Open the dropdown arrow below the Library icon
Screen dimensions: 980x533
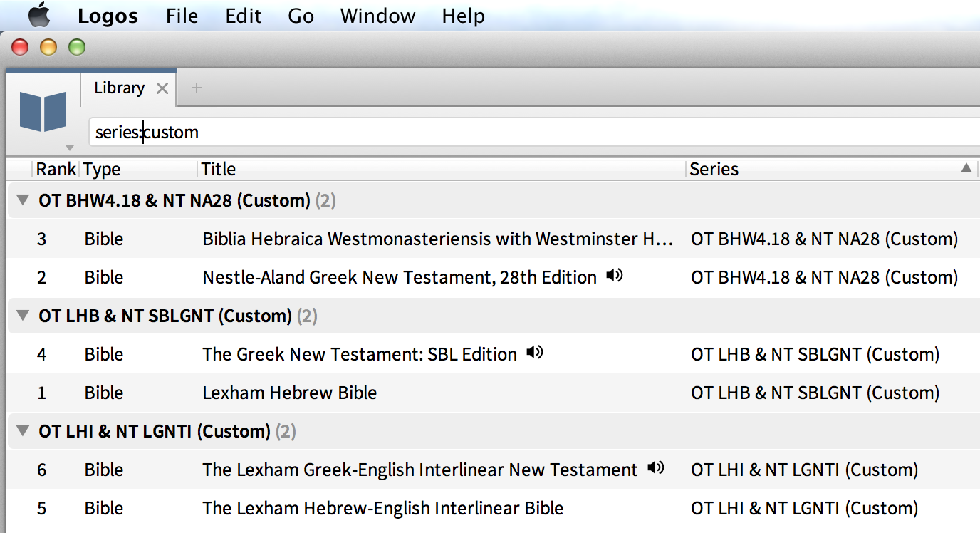69,148
